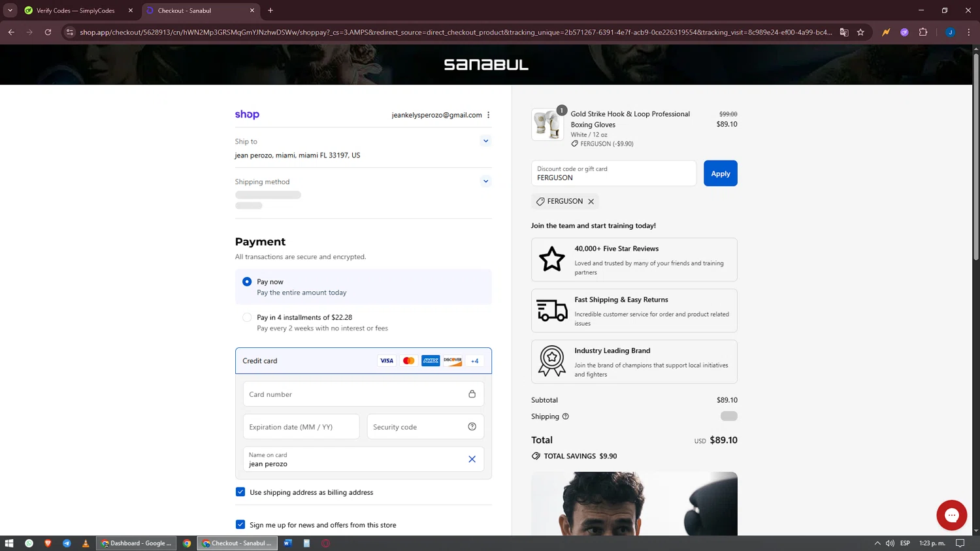Close the Checkout - Sanabul tab
Viewport: 980px width, 551px height.
[x=252, y=10]
